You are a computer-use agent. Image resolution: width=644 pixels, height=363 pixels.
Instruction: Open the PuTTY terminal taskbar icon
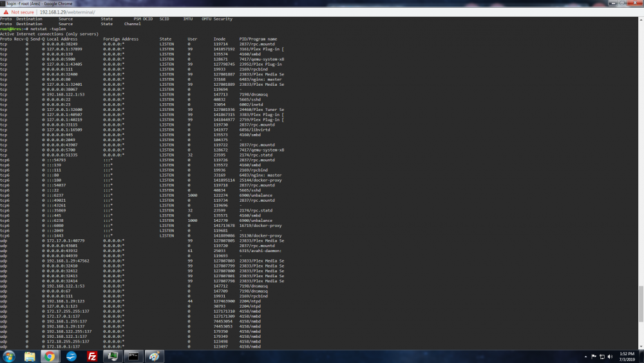(x=113, y=357)
